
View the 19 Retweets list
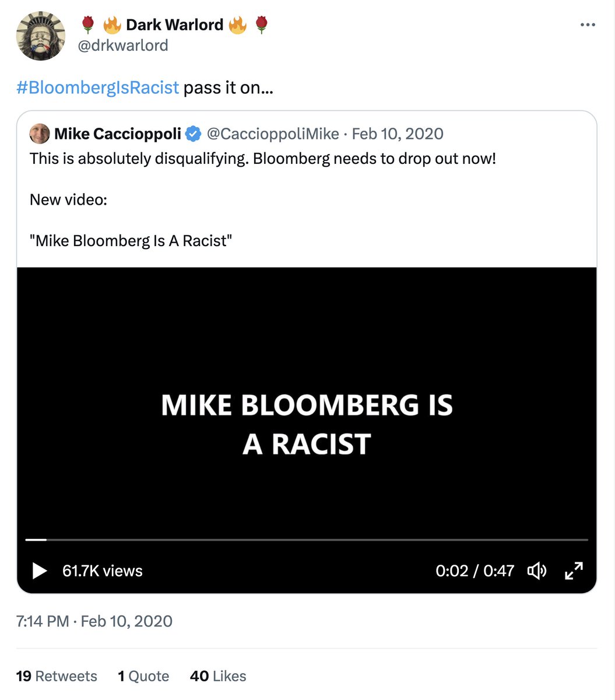(x=57, y=676)
